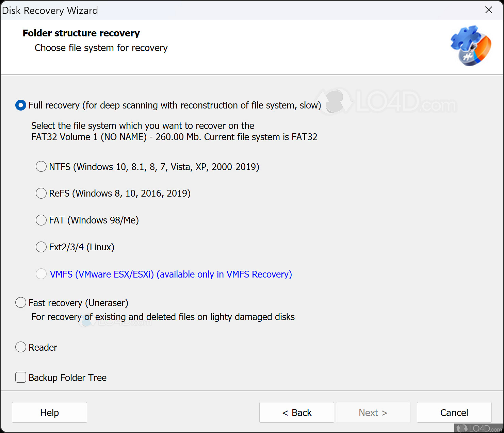Image resolution: width=504 pixels, height=433 pixels.
Task: Cancel the Disk Recovery Wizard
Action: [454, 412]
